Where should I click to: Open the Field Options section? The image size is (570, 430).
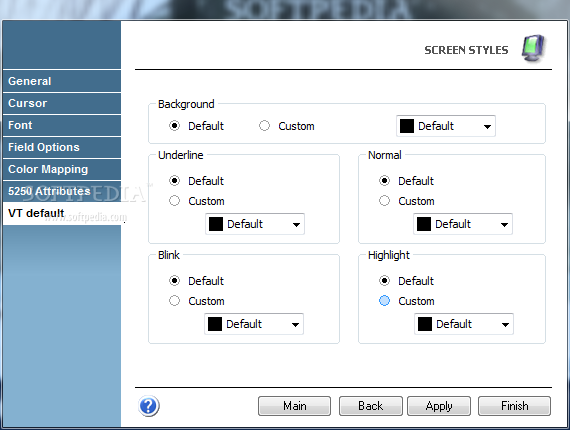pyautogui.click(x=62, y=147)
